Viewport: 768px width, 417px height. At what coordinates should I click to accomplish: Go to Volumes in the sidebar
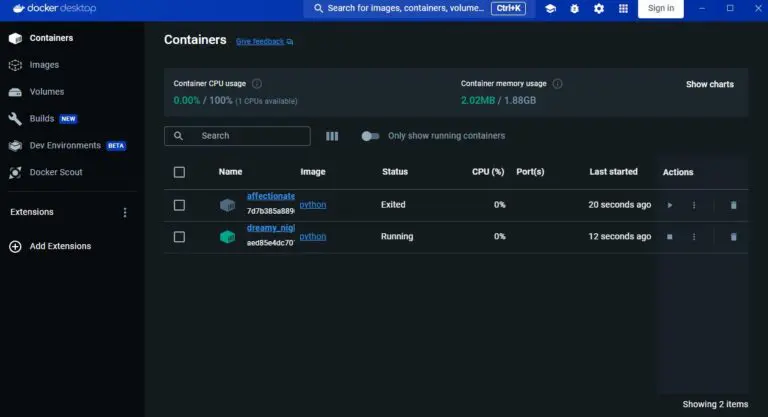click(47, 92)
